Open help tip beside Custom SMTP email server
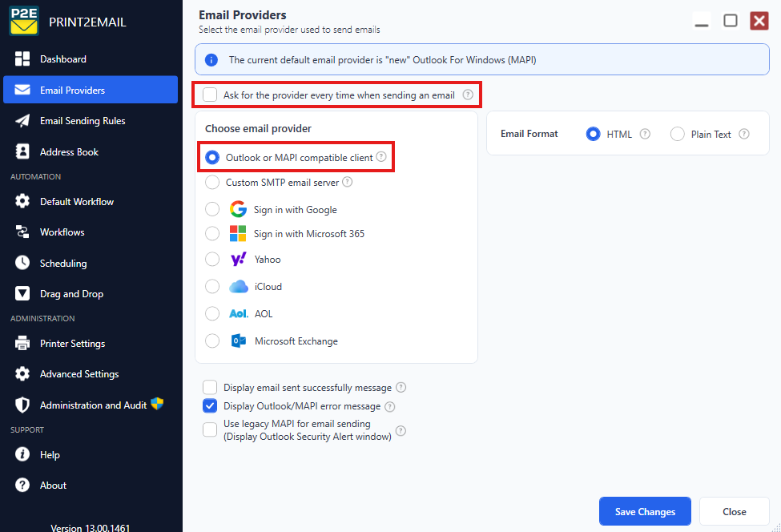The width and height of the screenshot is (781, 532). (347, 182)
